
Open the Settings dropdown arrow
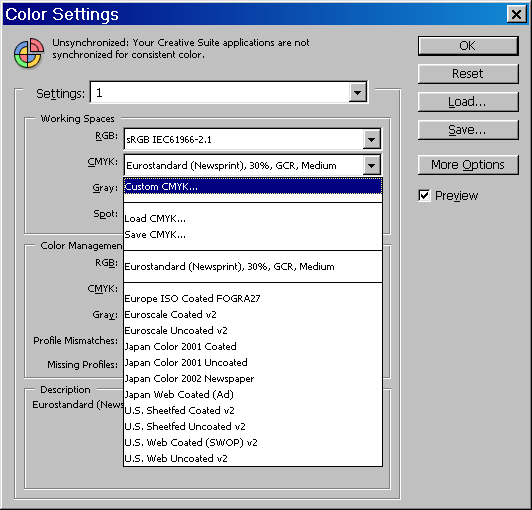[x=358, y=93]
